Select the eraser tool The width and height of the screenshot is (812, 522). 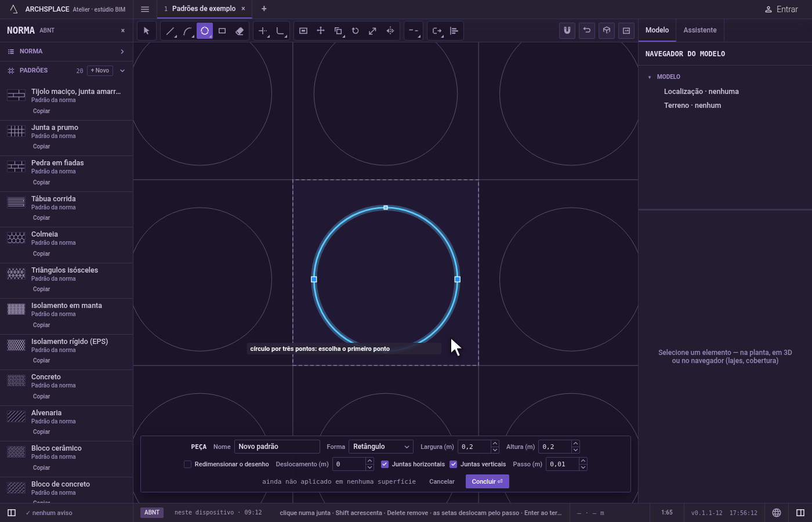tap(240, 31)
